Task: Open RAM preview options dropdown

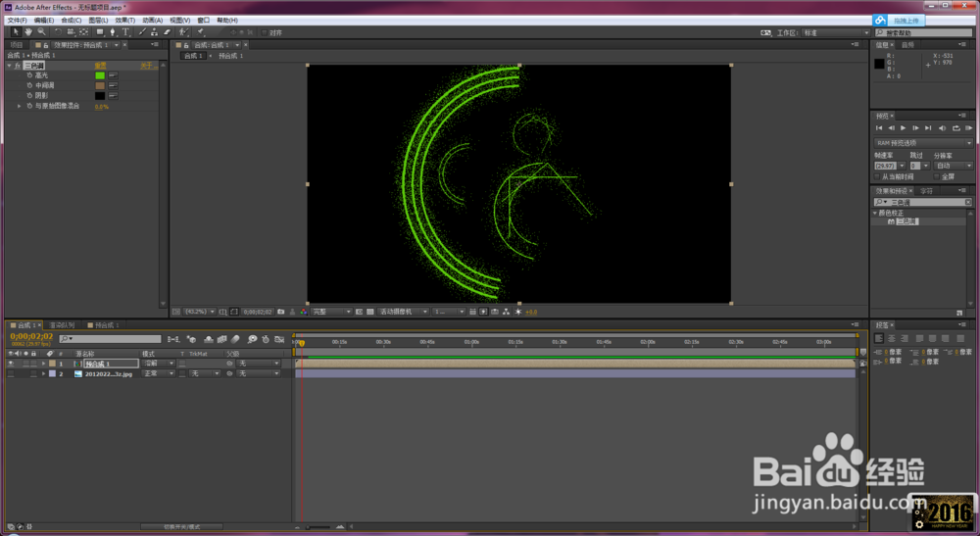Action: tap(923, 143)
